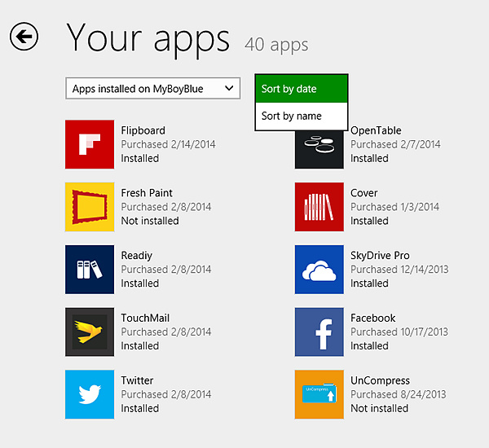Click the SkyDrive Pro app title

(380, 256)
